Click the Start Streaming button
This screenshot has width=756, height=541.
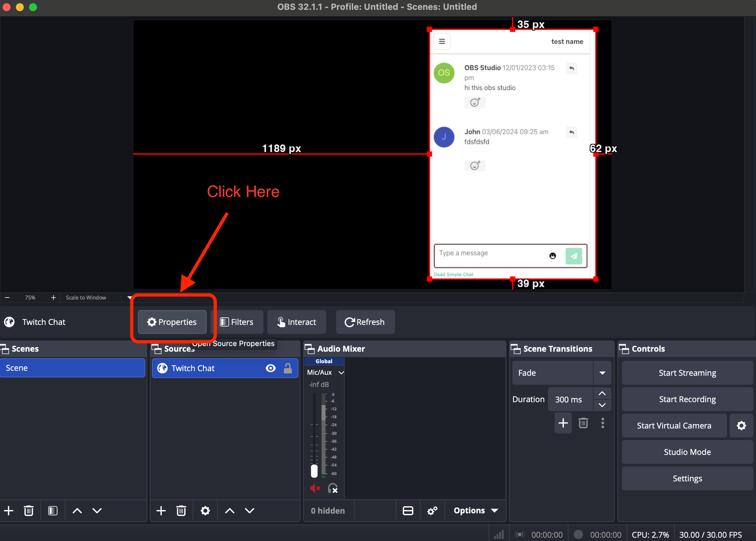[x=687, y=373]
